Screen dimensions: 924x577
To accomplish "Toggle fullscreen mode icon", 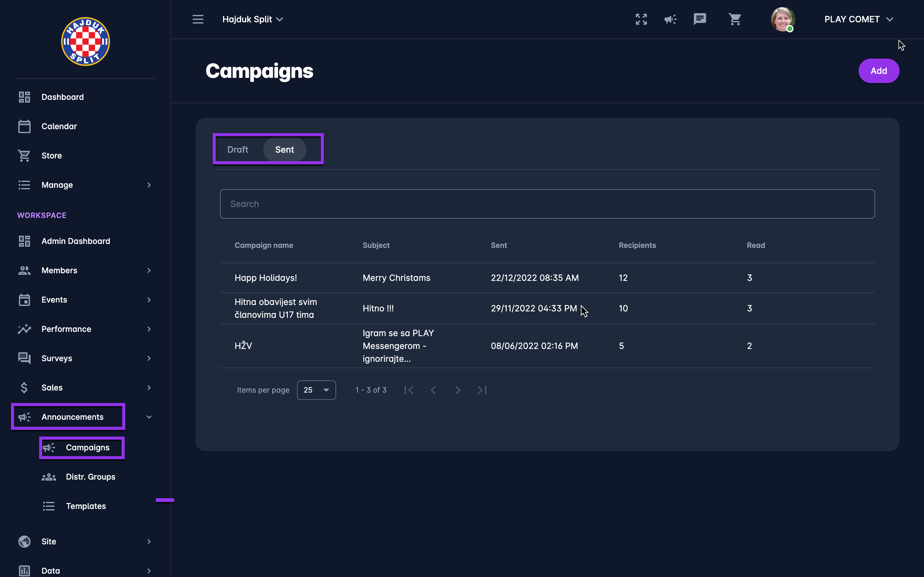I will pyautogui.click(x=641, y=19).
